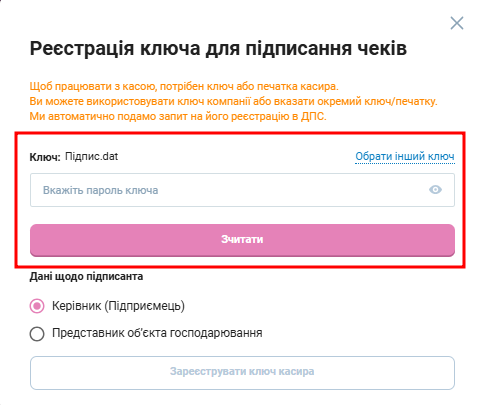Click the orange line about 'реєстрацію в ДПС'
Image resolution: width=477 pixels, height=405 pixels.
click(x=178, y=116)
